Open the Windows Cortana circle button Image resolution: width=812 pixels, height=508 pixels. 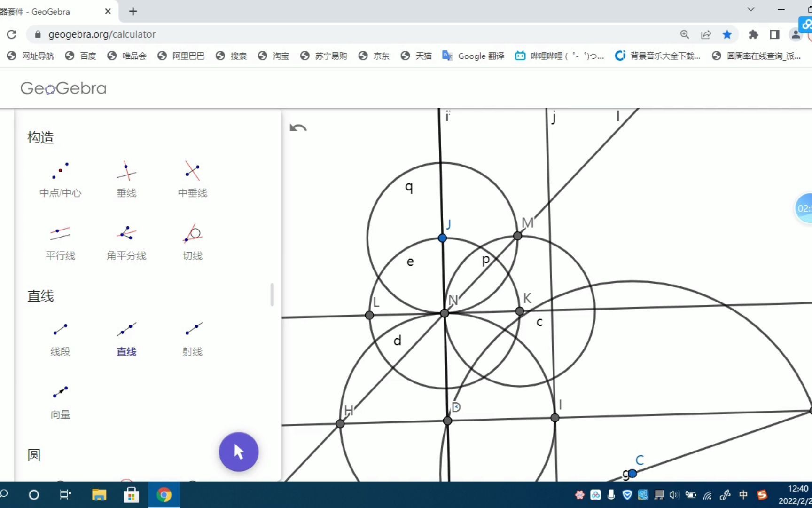34,495
